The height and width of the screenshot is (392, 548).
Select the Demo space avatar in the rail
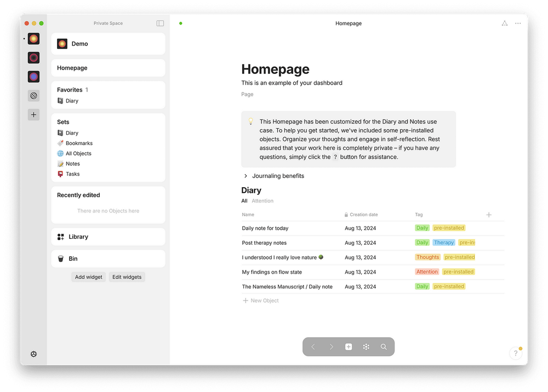[x=33, y=38]
